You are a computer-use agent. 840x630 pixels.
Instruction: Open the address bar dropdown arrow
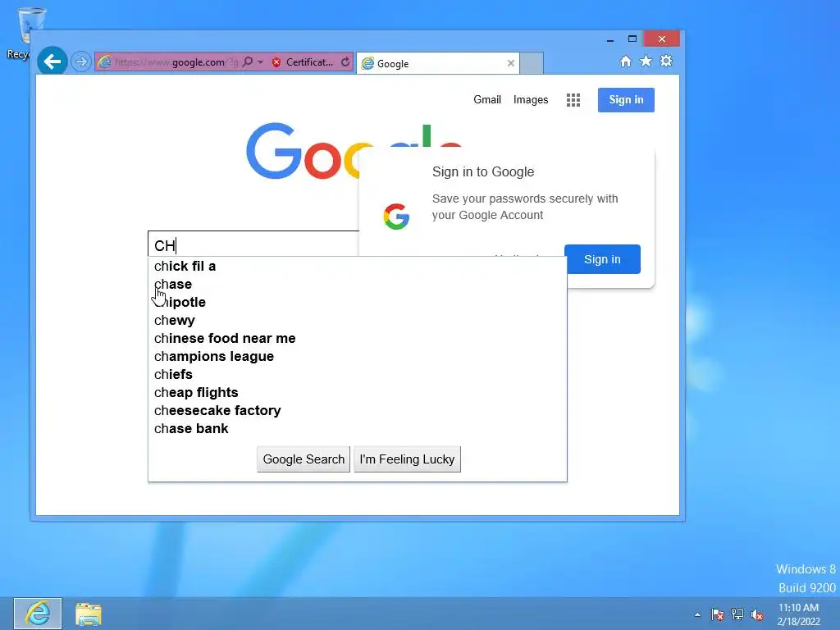(260, 62)
